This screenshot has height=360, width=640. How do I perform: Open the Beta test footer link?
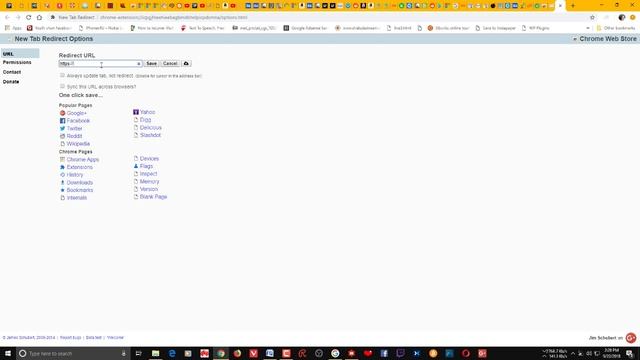pos(93,338)
